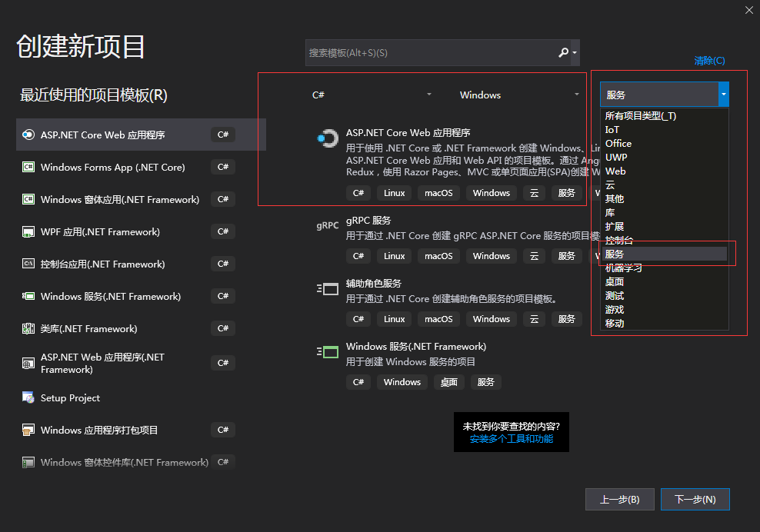Select 云 project type

pyautogui.click(x=664, y=185)
